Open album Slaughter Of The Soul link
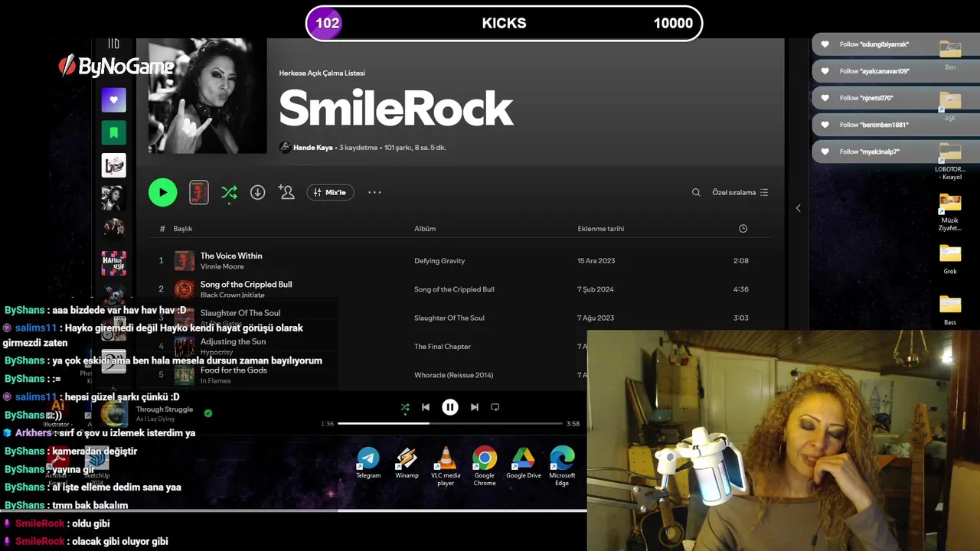 coord(449,318)
